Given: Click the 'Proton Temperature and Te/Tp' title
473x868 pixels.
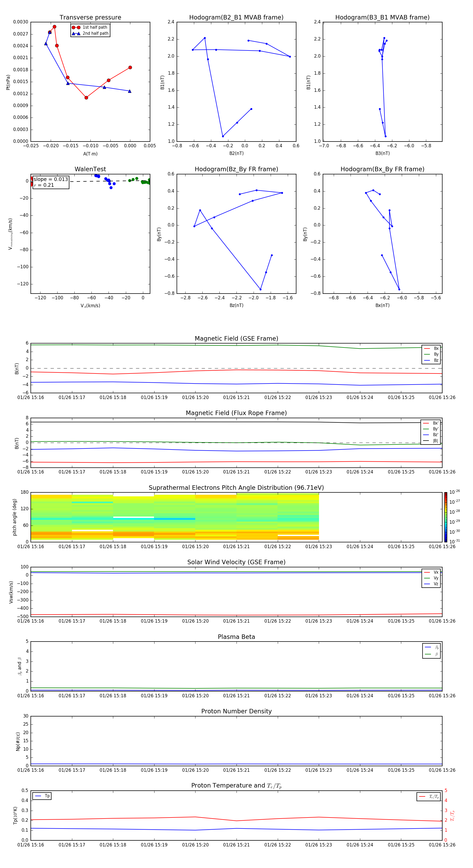Looking at the screenshot, I should pyautogui.click(x=236, y=786).
